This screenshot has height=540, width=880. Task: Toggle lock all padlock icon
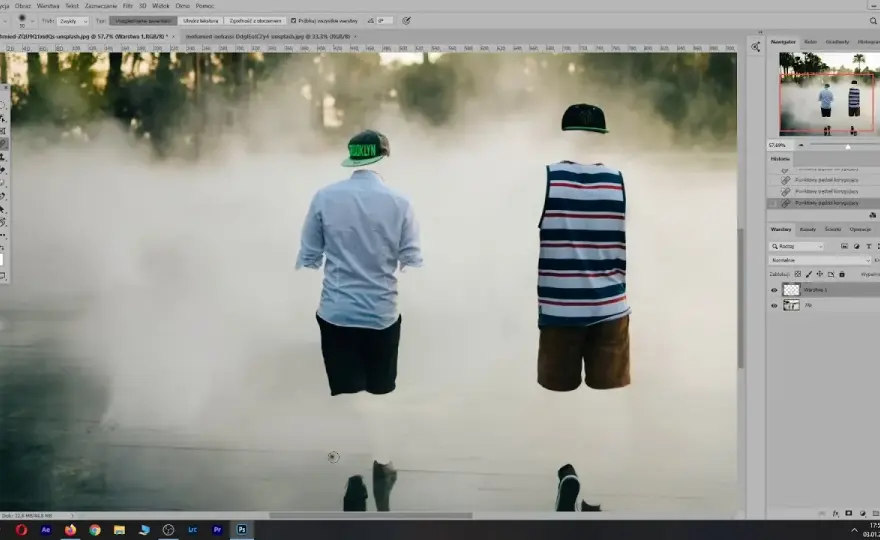pyautogui.click(x=842, y=274)
